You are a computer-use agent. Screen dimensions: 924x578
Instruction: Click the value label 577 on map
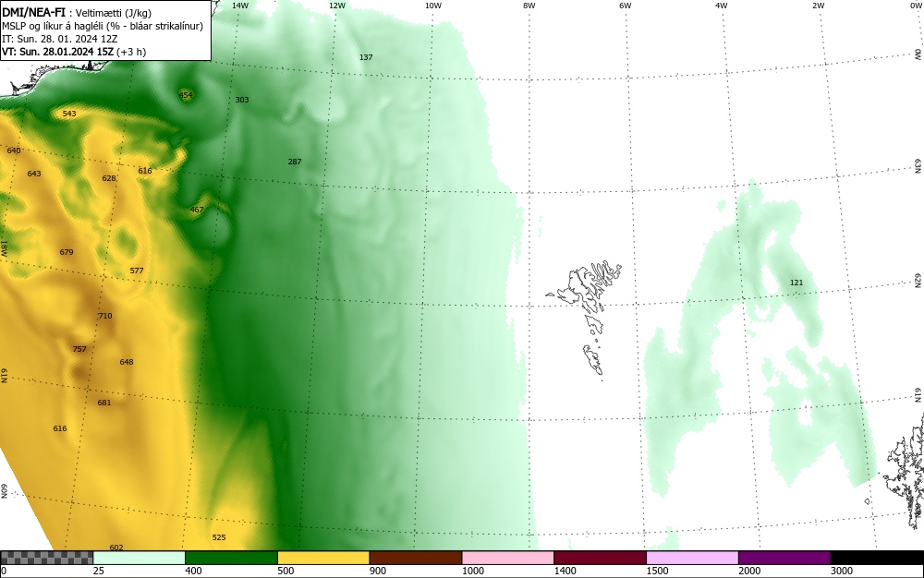pos(137,271)
